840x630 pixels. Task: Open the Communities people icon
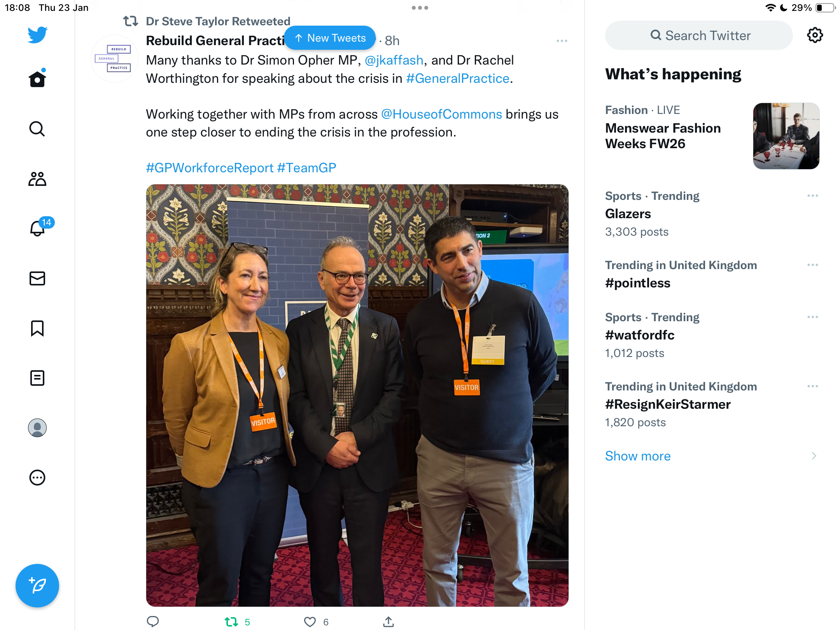[x=37, y=179]
